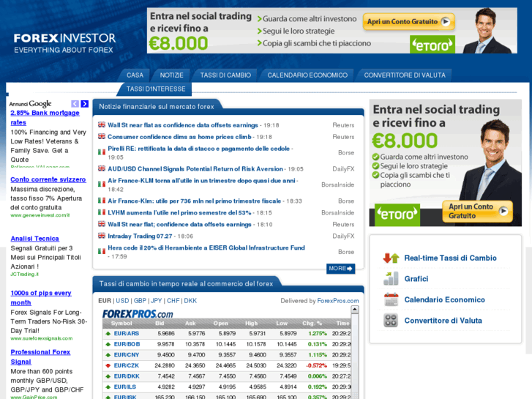Click red-green arrows icon beside Real-time Tassi
The width and height of the screenshot is (532, 399).
tap(391, 258)
